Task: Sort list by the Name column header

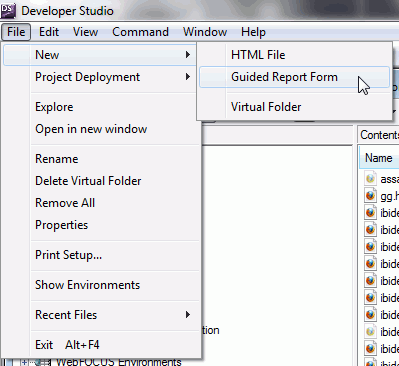Action: (379, 158)
